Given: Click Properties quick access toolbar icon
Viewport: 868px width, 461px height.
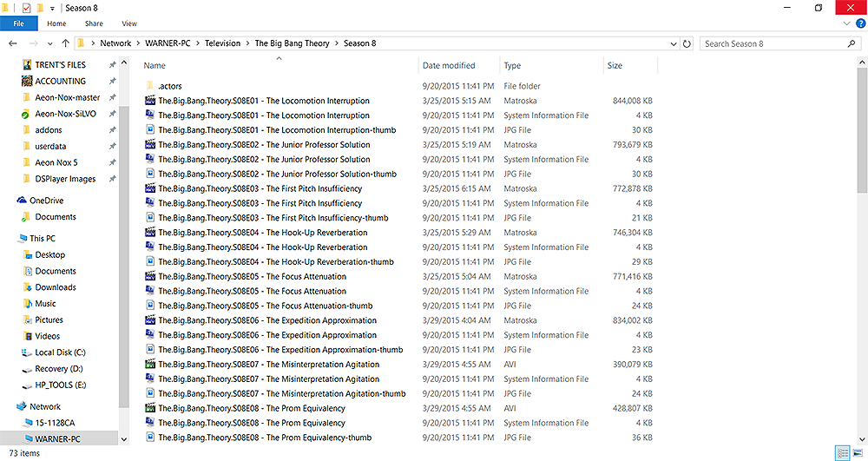Looking at the screenshot, I should click(26, 8).
